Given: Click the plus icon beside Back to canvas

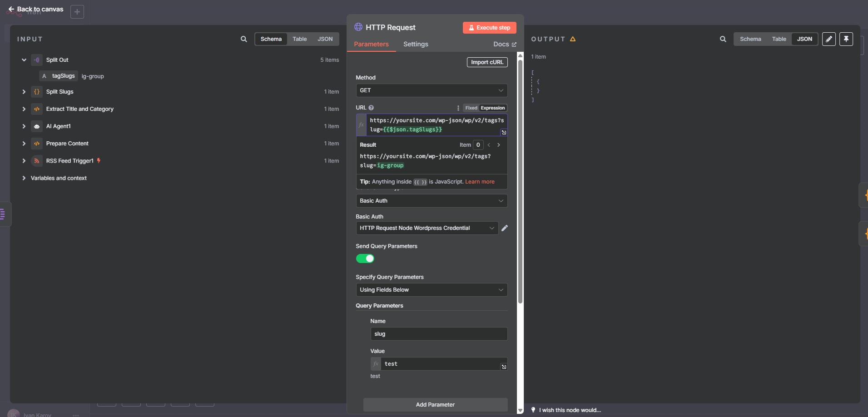Looking at the screenshot, I should [x=77, y=12].
